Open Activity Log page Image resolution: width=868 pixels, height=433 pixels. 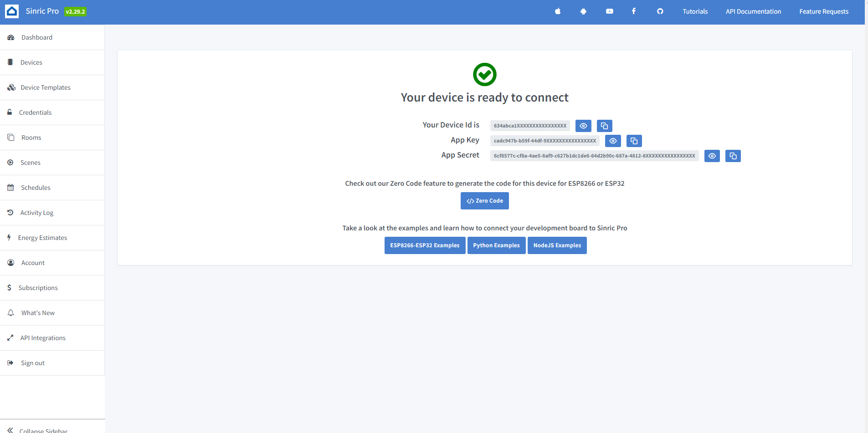click(x=52, y=213)
